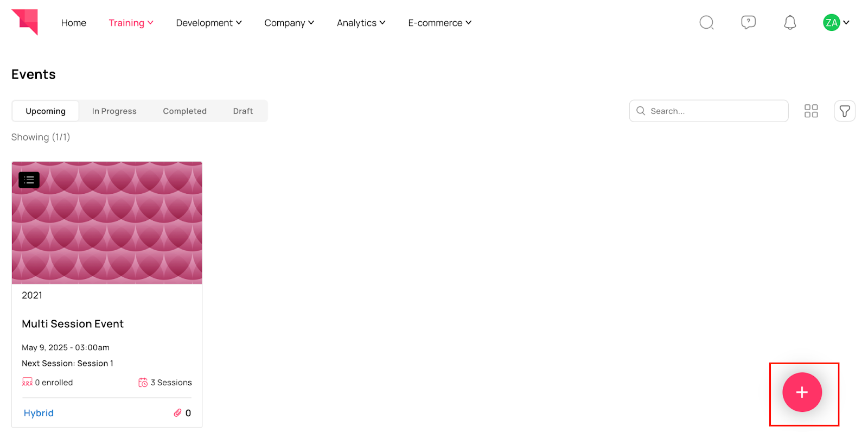
Task: Expand the Training menu
Action: (131, 23)
